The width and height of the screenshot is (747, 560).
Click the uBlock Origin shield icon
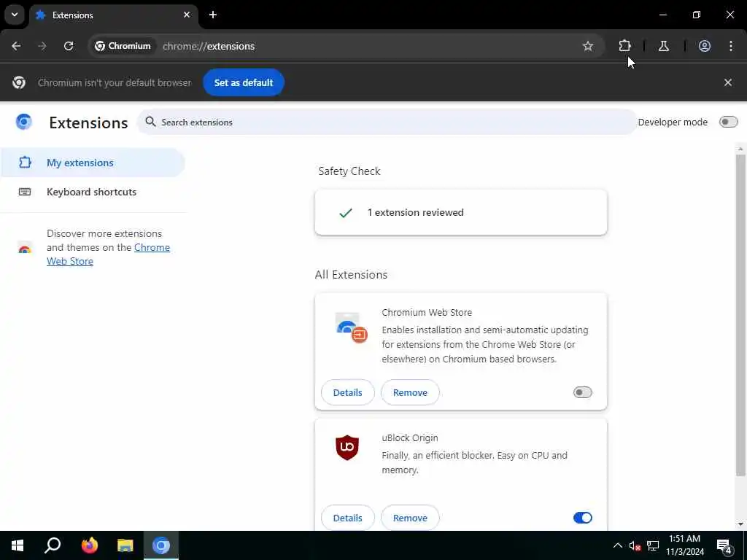point(347,448)
